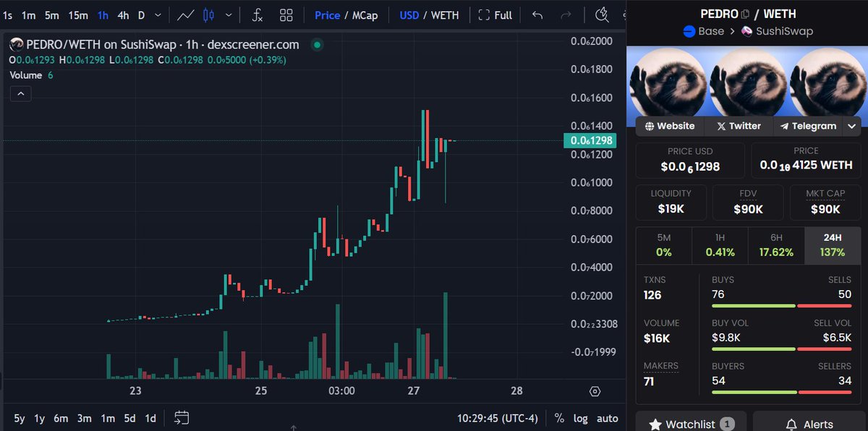Screen dimensions: 868x431
Task: Add pair to Watchlist
Action: 691,424
